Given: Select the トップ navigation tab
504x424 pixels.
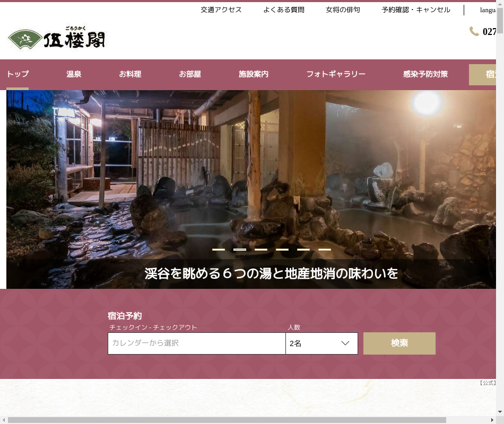Looking at the screenshot, I should [x=18, y=74].
